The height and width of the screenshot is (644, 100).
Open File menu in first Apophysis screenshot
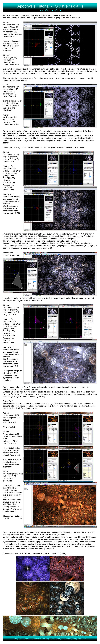(x=24, y=23)
